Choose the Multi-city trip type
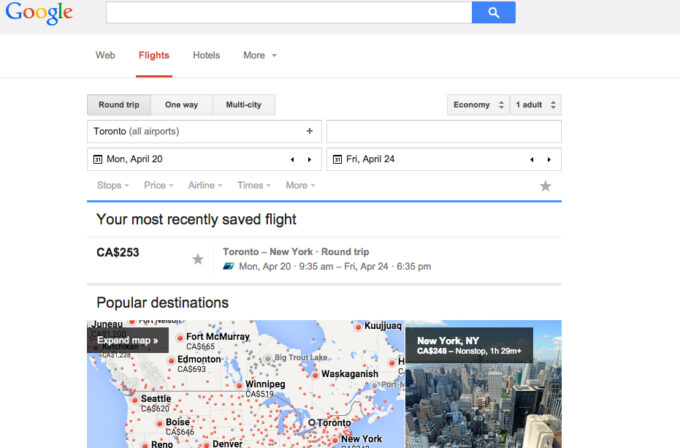Screen dimensions: 680x448 point(244,105)
